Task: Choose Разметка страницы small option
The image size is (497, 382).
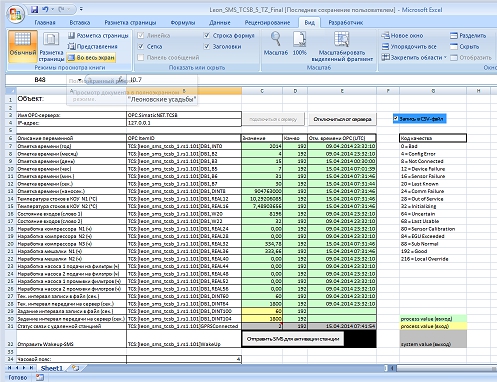Action: point(98,36)
